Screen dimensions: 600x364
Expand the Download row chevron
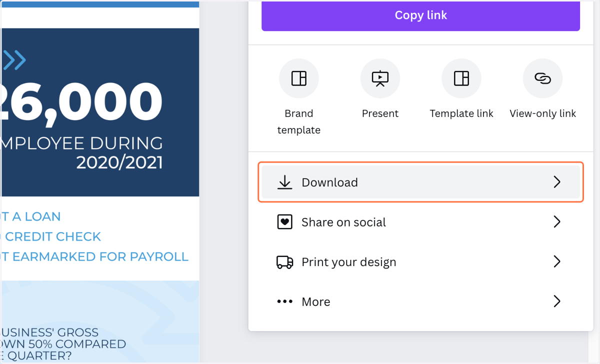coord(557,182)
